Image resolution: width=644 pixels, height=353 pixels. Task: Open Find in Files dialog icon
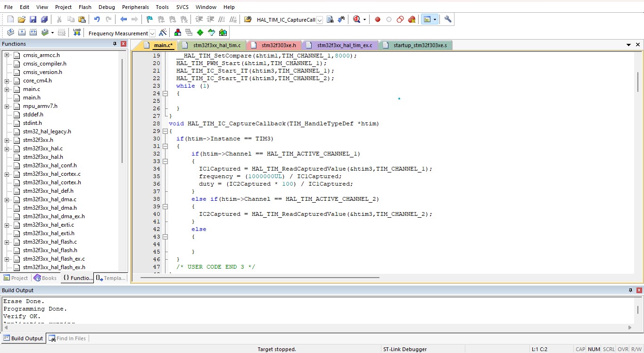click(x=248, y=19)
